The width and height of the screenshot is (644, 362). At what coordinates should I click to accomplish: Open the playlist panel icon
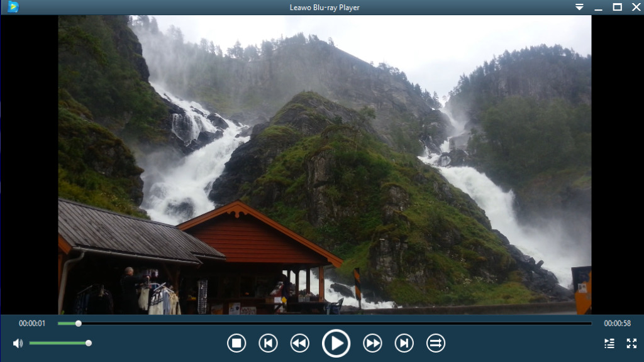pos(609,343)
